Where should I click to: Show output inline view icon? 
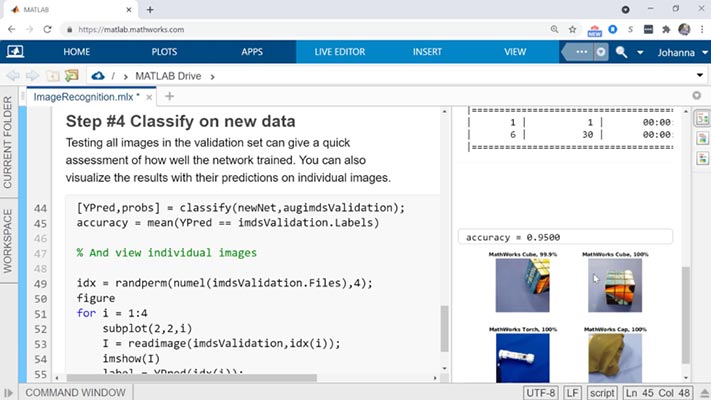pyautogui.click(x=702, y=138)
